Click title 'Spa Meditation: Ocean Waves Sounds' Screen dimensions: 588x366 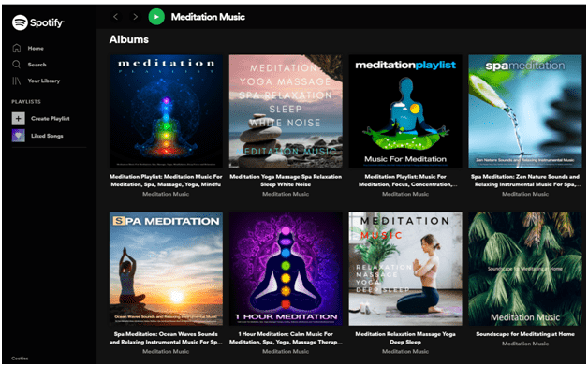[166, 338]
